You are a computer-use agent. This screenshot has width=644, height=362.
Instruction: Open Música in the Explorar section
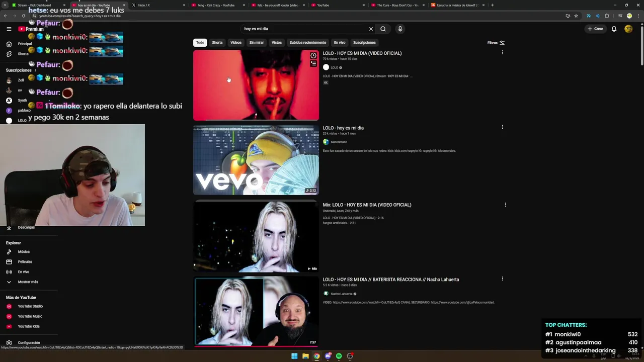[24, 251]
